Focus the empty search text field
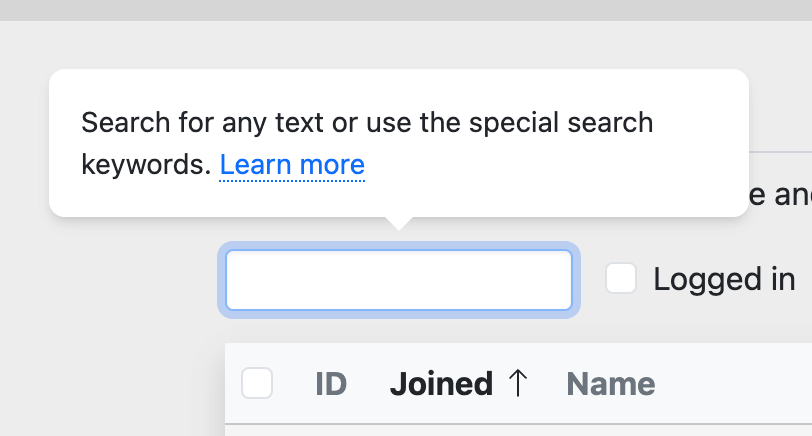This screenshot has width=812, height=436. [x=398, y=280]
